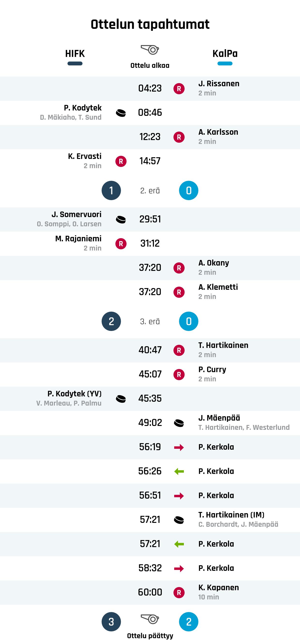Click the 2. erä period label
Screen dimensions: 300x644
(150, 191)
